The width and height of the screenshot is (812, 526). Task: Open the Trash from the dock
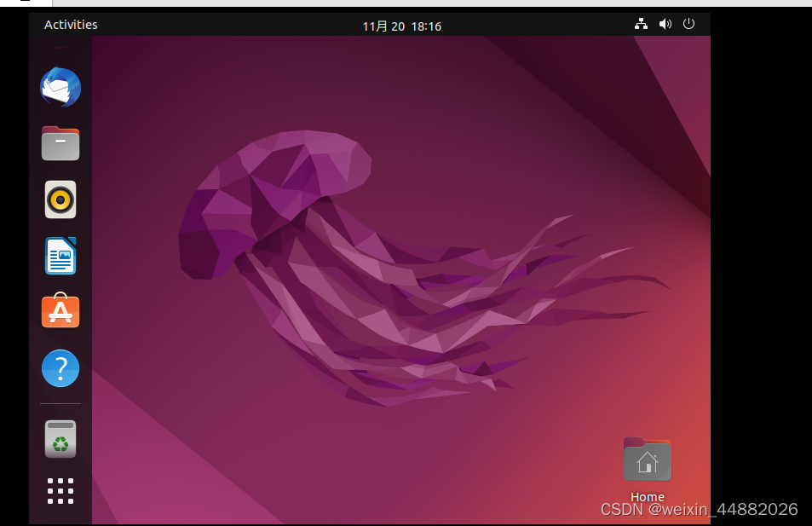point(60,439)
